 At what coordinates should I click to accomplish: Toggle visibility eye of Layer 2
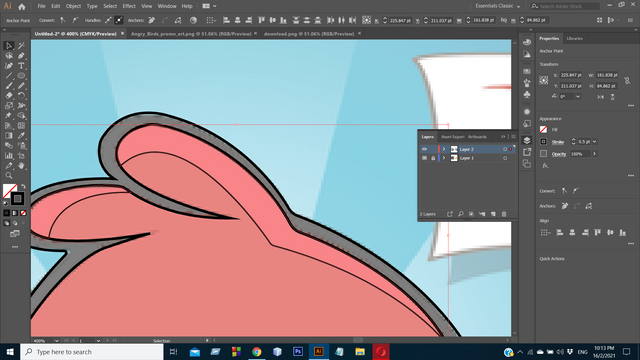pos(424,149)
